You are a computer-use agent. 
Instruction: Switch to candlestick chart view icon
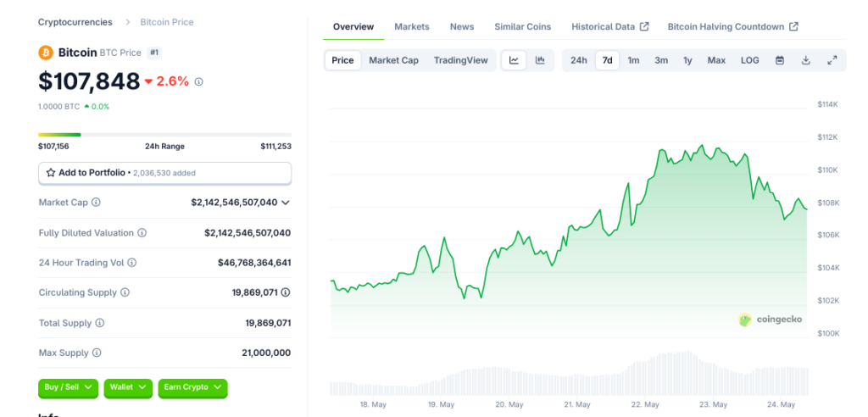click(540, 60)
